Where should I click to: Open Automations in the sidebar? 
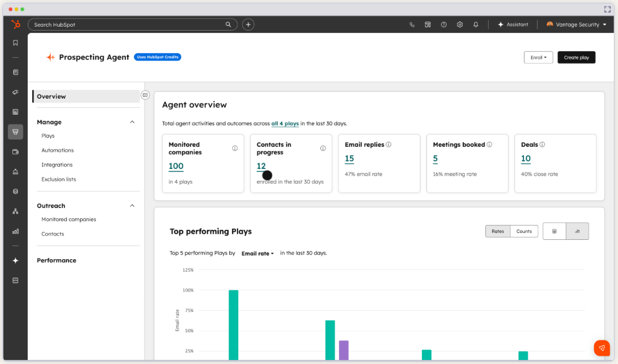pyautogui.click(x=57, y=150)
